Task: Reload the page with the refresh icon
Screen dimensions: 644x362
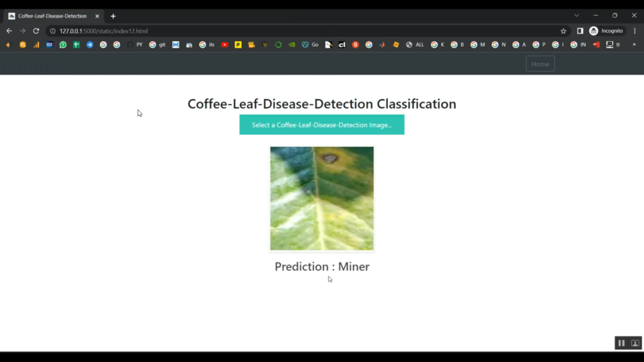Action: 36,31
